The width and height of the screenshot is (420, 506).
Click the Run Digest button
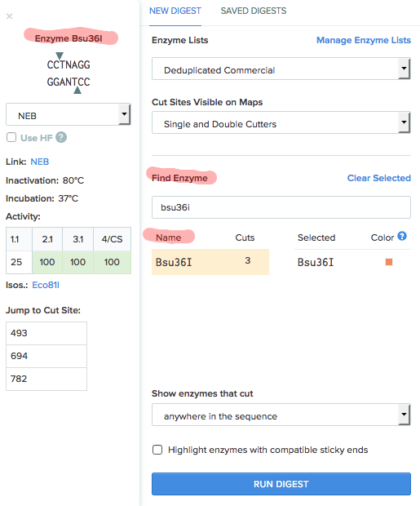pyautogui.click(x=281, y=484)
